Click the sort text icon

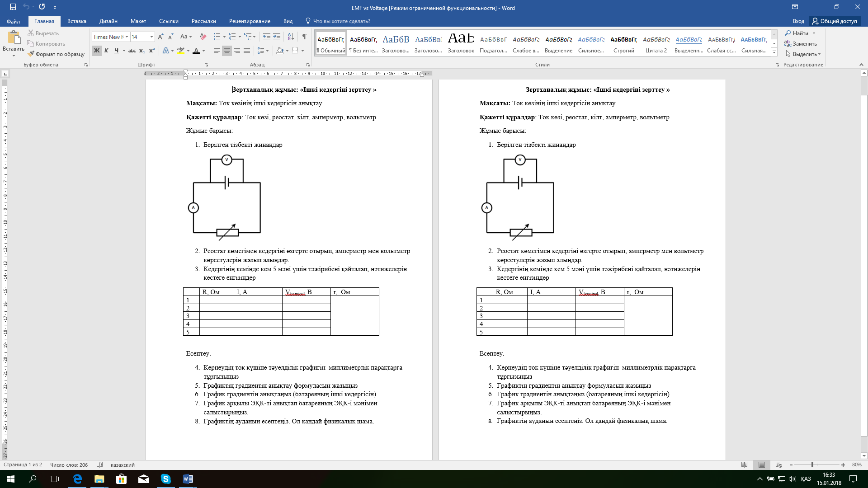coord(291,37)
